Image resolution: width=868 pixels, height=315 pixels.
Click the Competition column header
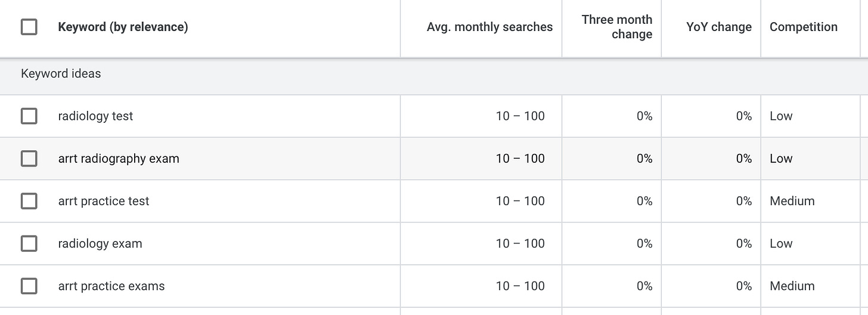tap(803, 27)
